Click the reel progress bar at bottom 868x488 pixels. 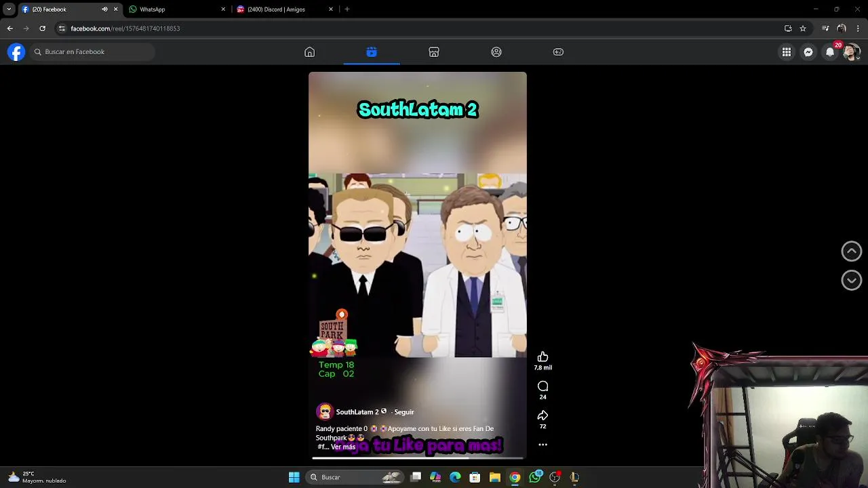click(418, 459)
